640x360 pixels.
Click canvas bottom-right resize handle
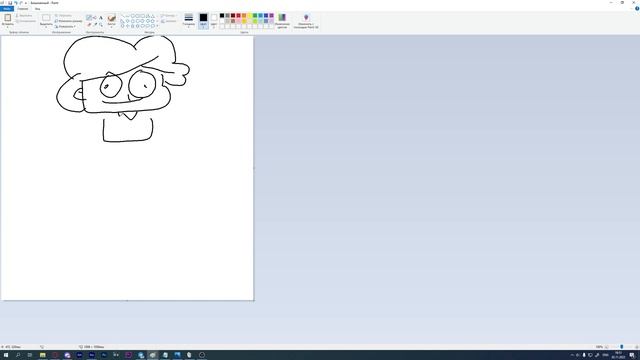(254, 301)
